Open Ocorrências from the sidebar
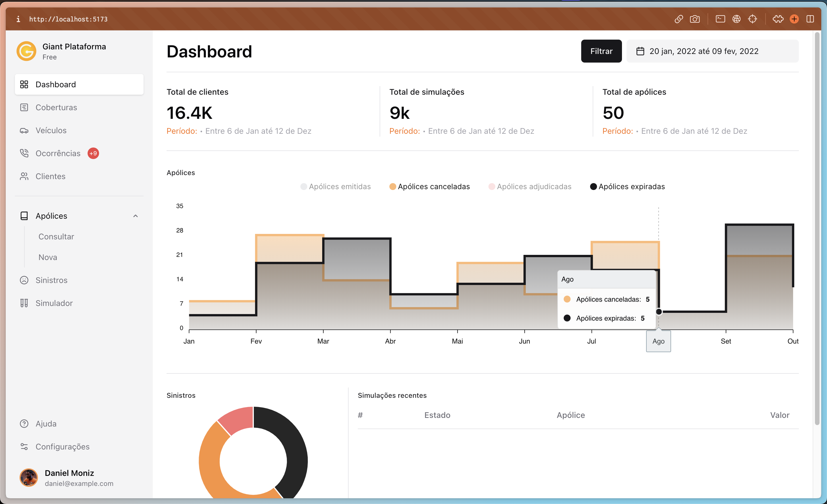The width and height of the screenshot is (827, 504). [79, 153]
